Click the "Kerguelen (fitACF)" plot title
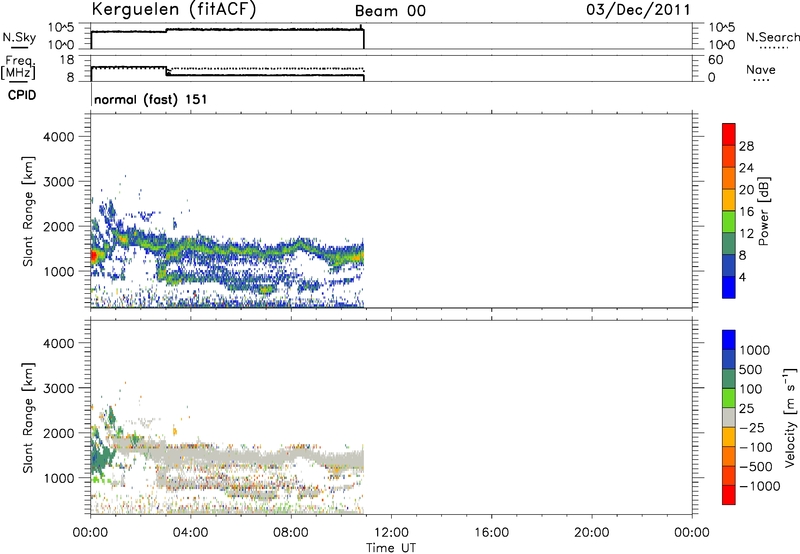Image resolution: width=800 pixels, height=554 pixels. (x=174, y=9)
